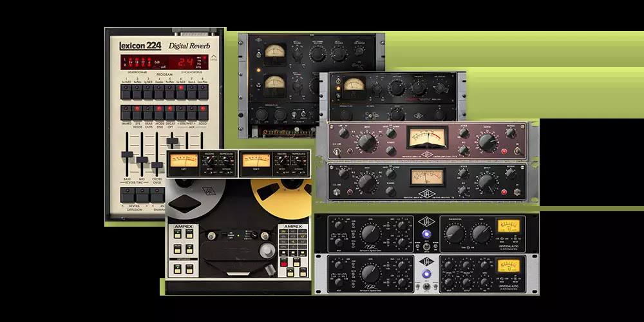The image size is (644, 322).
Task: Click the BASS reverb time slider handle
Action: click(x=128, y=155)
